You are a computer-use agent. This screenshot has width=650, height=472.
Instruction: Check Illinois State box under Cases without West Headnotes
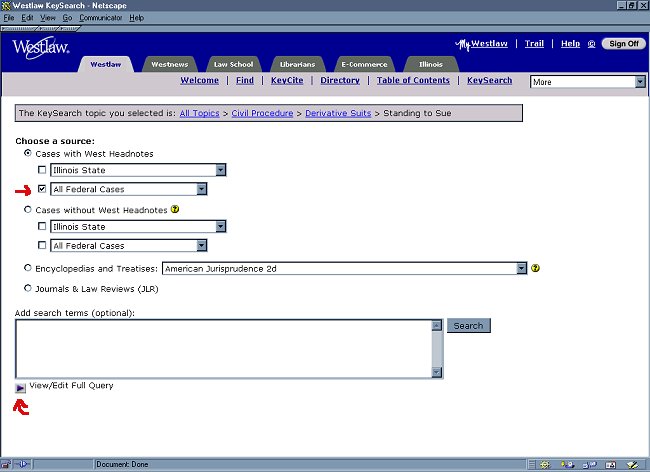point(42,226)
